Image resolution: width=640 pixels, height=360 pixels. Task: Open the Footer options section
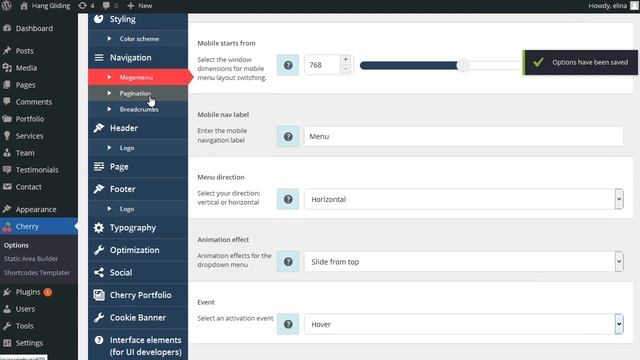(x=138, y=189)
